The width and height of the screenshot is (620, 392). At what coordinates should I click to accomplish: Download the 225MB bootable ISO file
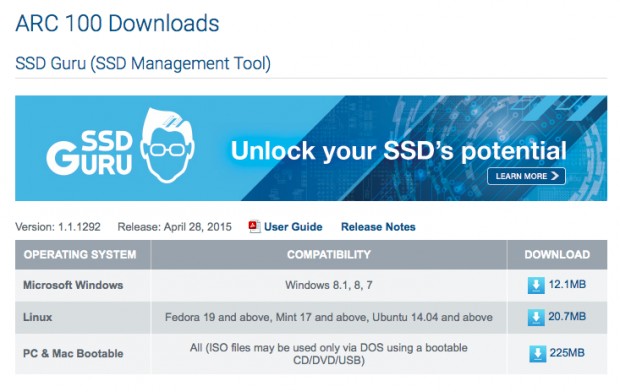click(567, 352)
